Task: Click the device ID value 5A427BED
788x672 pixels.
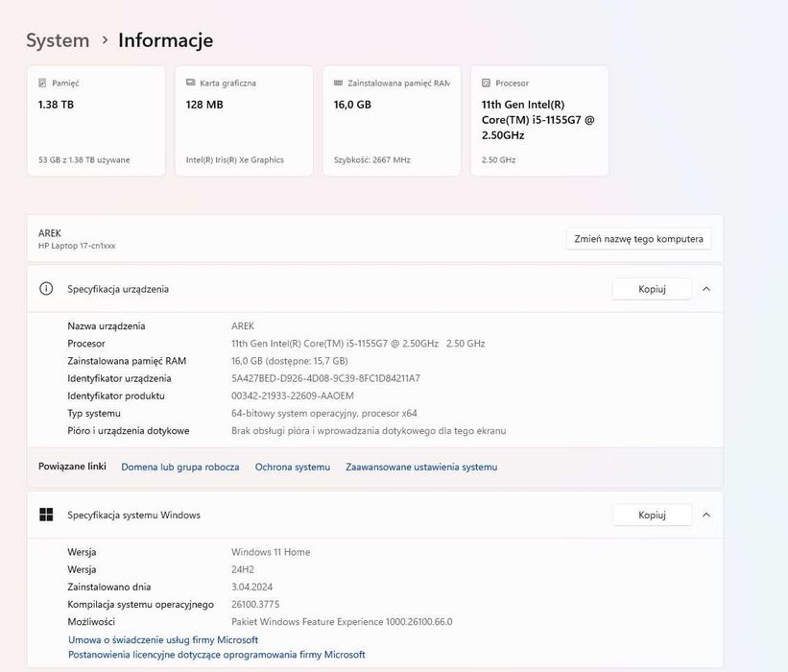Action: click(x=325, y=378)
